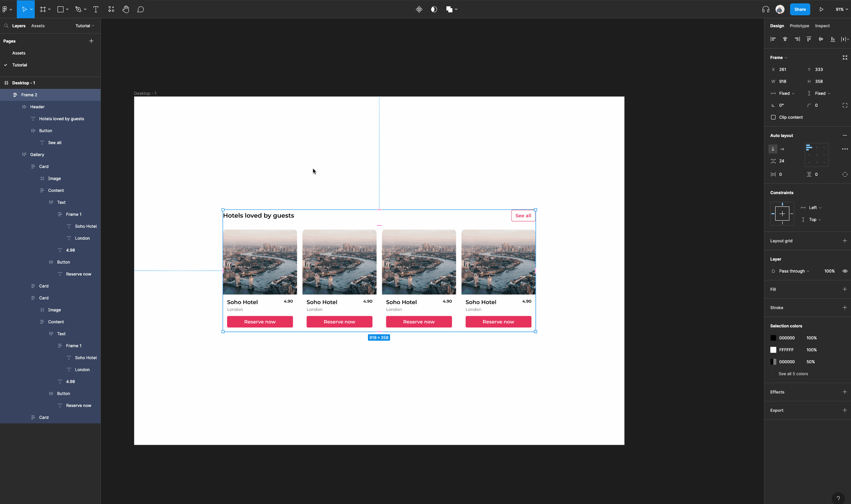Open auto layout advanced settings dots
This screenshot has width=851, height=504.
[845, 149]
